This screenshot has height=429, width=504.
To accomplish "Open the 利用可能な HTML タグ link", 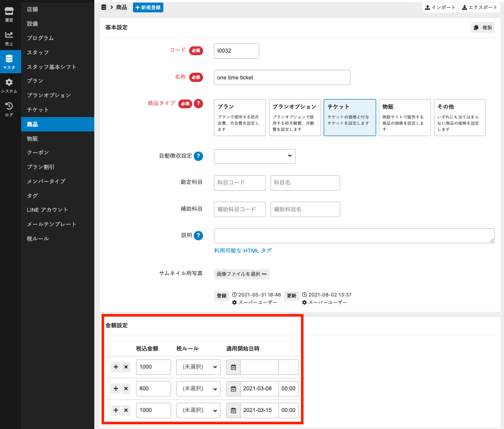I will [x=243, y=251].
